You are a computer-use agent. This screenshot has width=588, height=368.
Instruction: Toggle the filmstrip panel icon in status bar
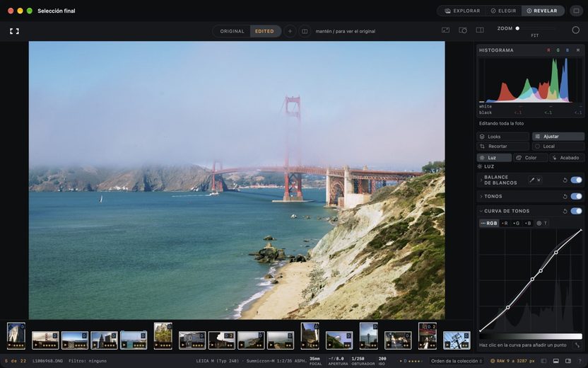point(555,361)
